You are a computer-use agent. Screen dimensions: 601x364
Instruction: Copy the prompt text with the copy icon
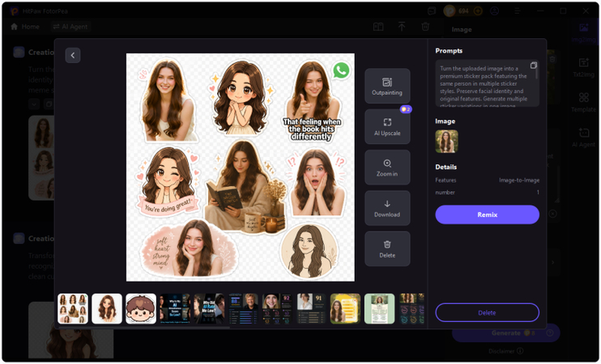pyautogui.click(x=533, y=66)
